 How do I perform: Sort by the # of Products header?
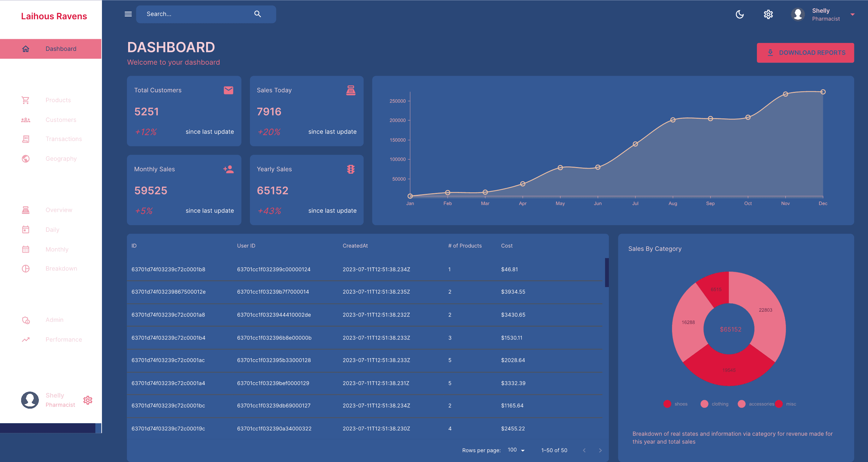465,246
